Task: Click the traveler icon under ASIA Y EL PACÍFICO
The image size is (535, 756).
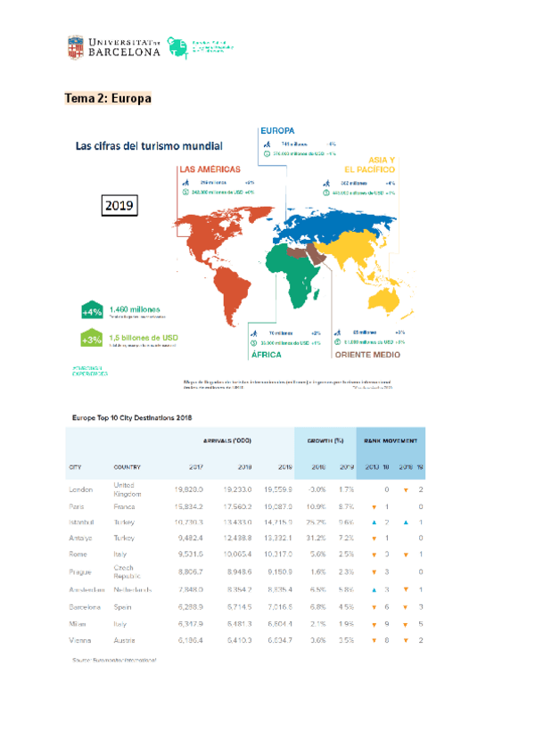Action: point(326,184)
